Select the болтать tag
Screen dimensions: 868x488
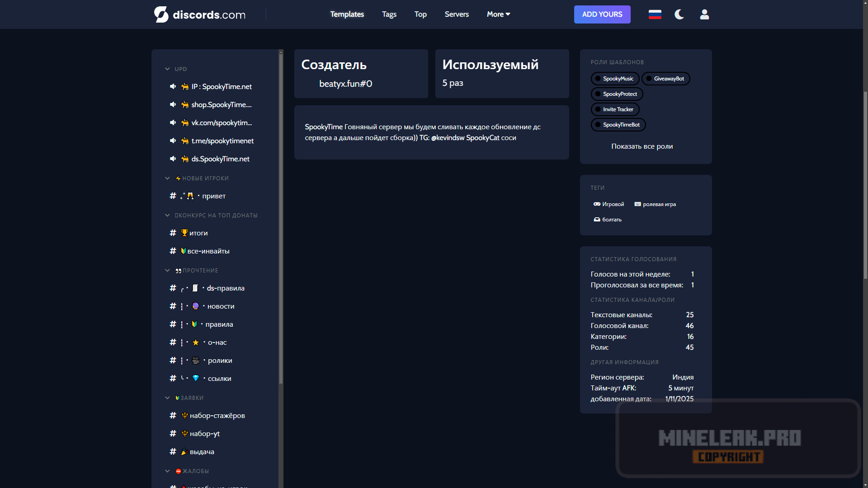608,220
